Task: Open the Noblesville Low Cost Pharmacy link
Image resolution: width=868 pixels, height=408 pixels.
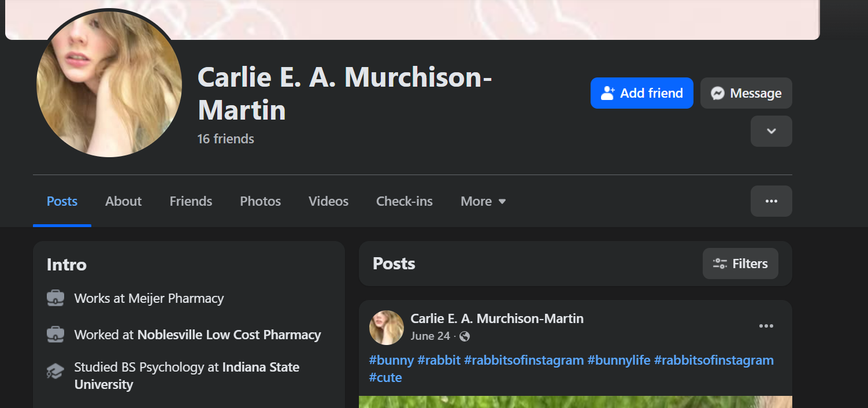Action: click(x=229, y=335)
